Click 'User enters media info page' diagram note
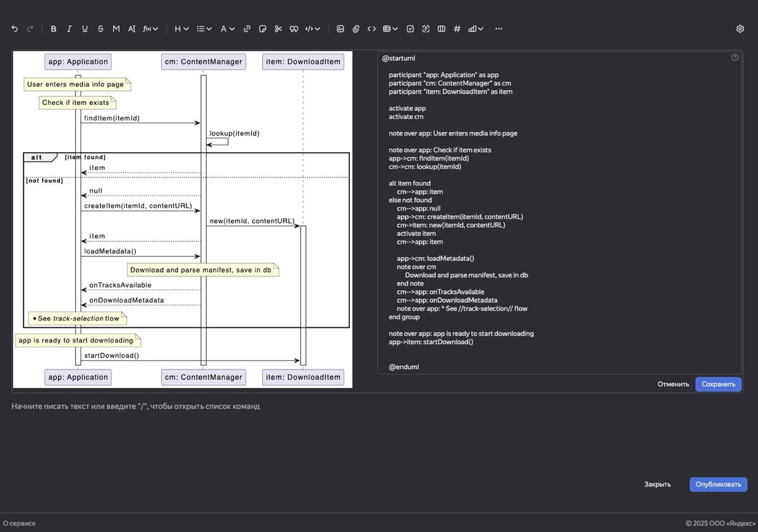Viewport: 758px width, 532px height. tap(78, 84)
